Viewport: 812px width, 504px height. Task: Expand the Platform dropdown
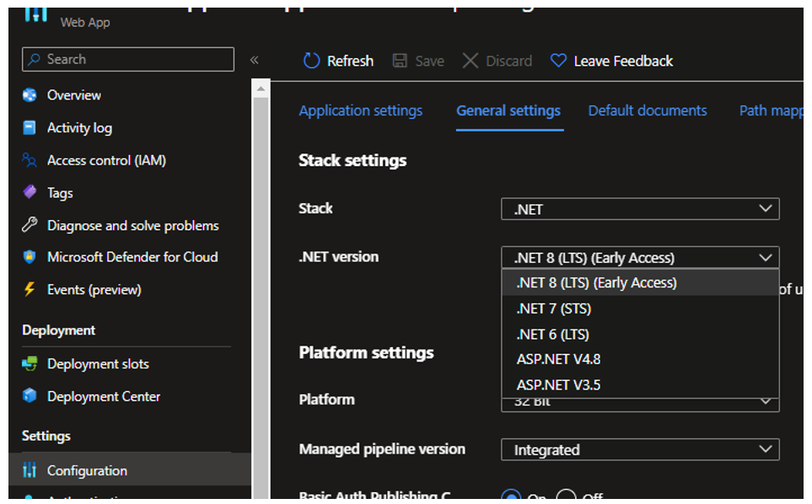(639, 402)
